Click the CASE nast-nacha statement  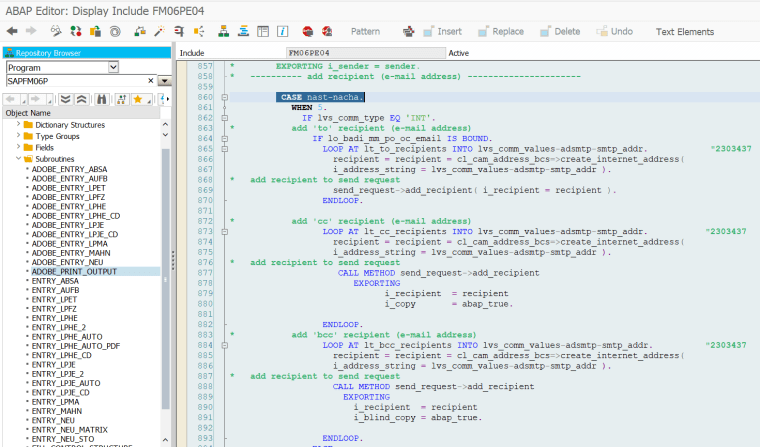(320, 97)
